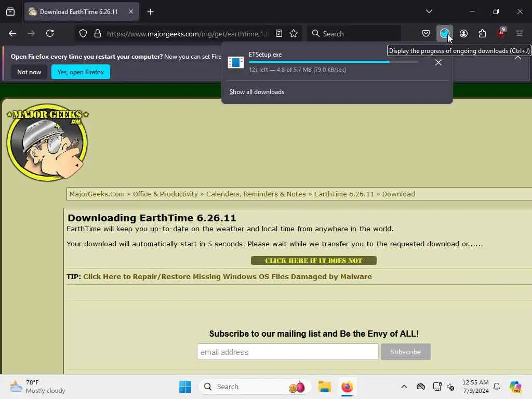Viewport: 532px width, 399px height.
Task: Click the Subscribe button
Action: coord(405,352)
